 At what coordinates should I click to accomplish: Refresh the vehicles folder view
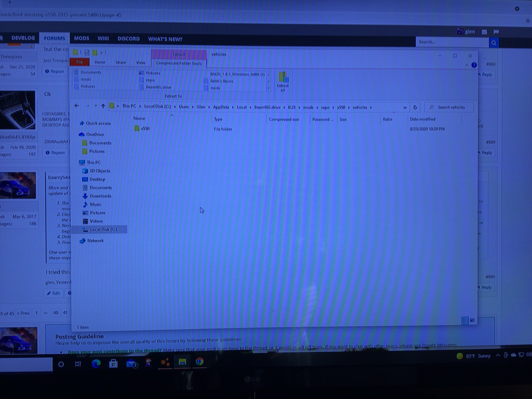415,107
